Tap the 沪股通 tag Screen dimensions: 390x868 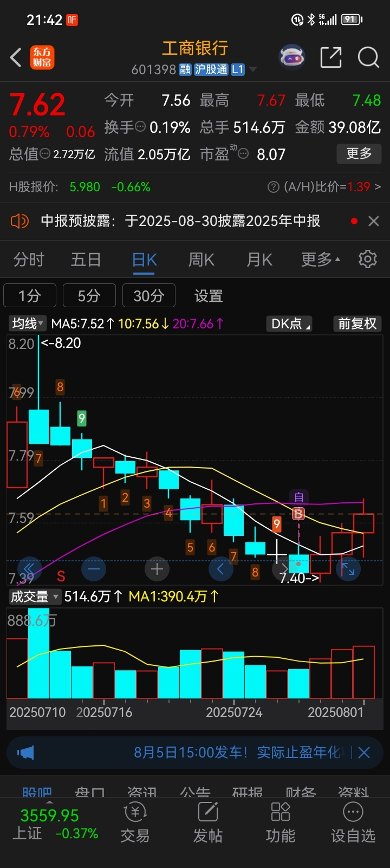[x=211, y=69]
